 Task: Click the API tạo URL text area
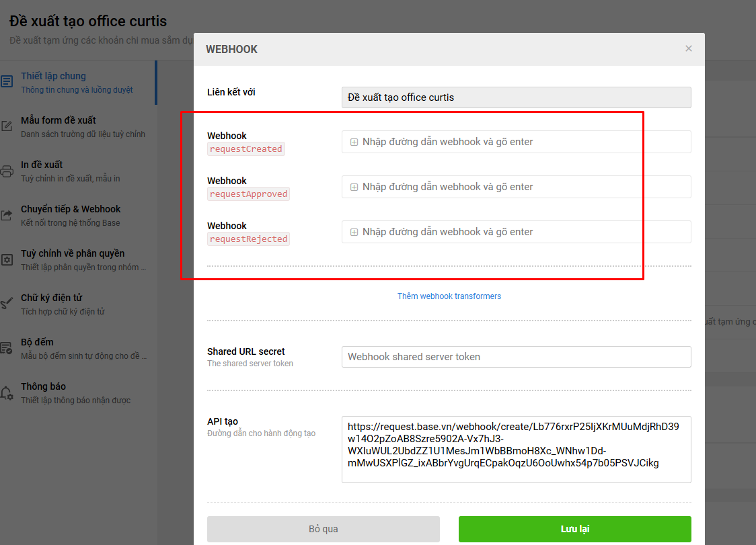coord(517,450)
